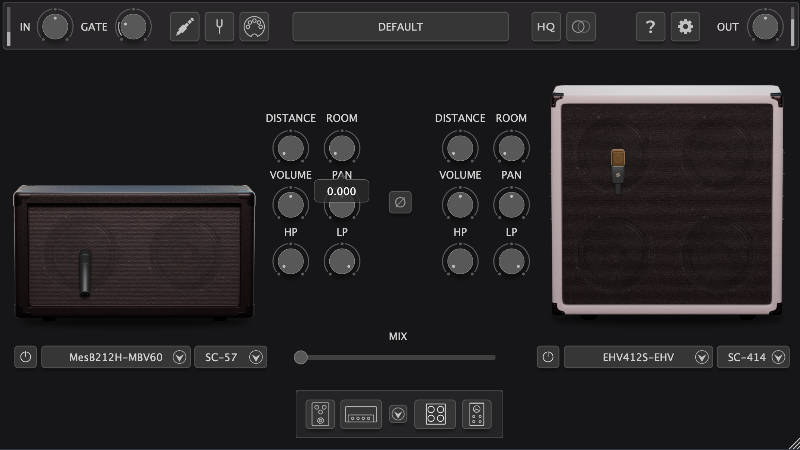Click the right cabinet HP filter knob

pos(460,261)
